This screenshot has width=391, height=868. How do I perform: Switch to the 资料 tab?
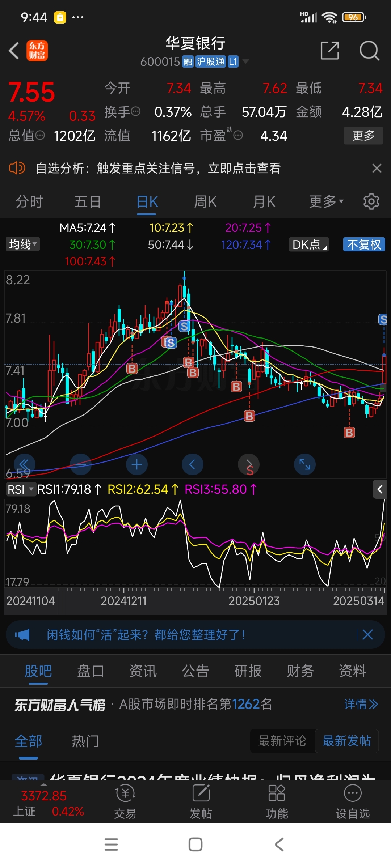click(353, 671)
